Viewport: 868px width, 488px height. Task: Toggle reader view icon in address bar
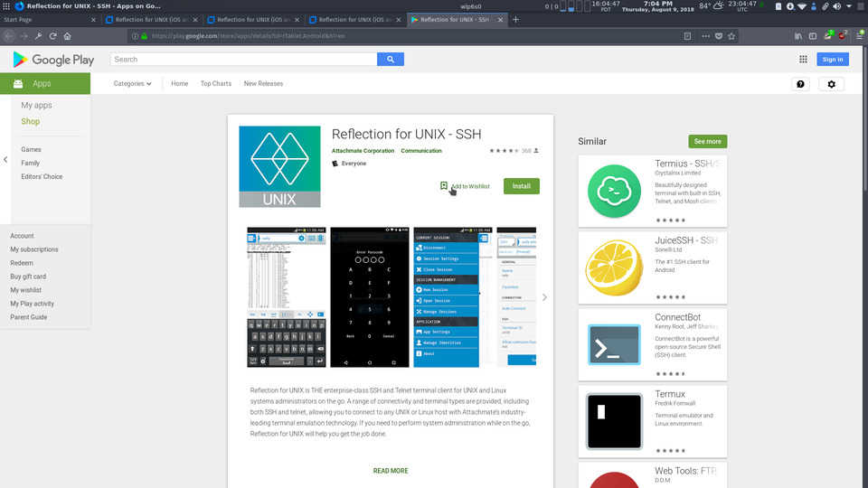[687, 36]
